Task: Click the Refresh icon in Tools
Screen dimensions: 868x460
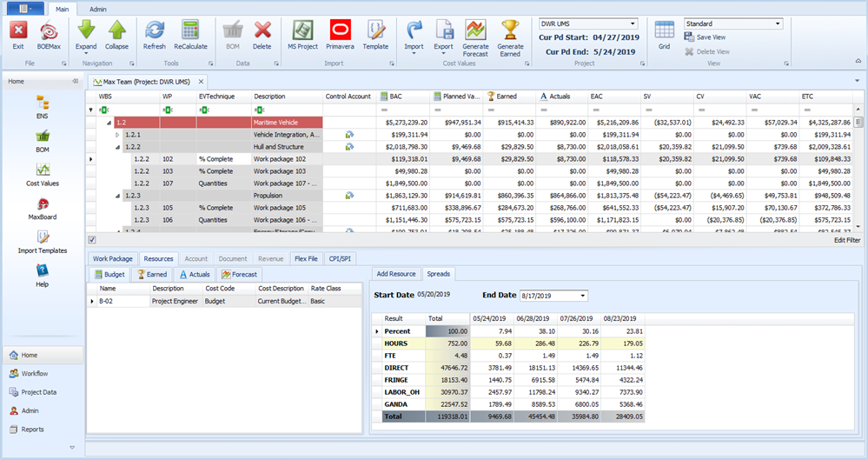Action: coord(154,33)
